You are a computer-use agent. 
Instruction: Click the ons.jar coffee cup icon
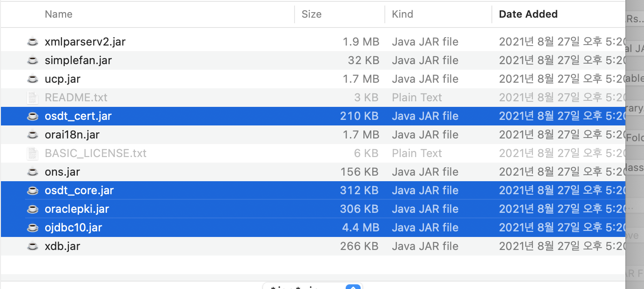click(x=32, y=172)
